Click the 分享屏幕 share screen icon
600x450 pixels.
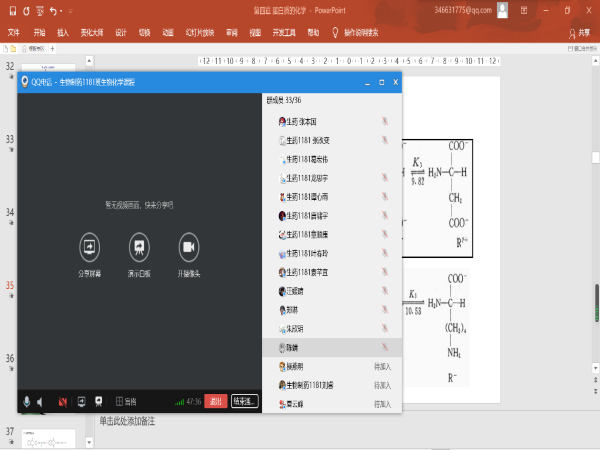89,247
